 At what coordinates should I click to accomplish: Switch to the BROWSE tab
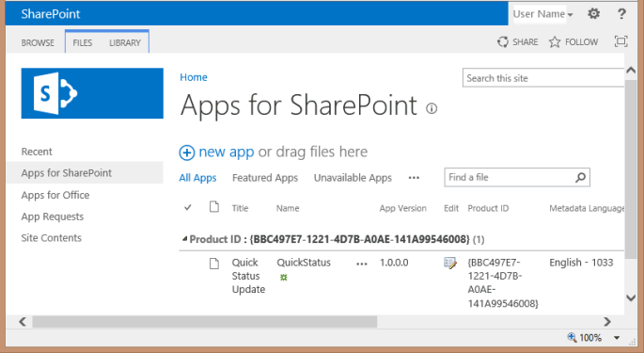(x=38, y=42)
